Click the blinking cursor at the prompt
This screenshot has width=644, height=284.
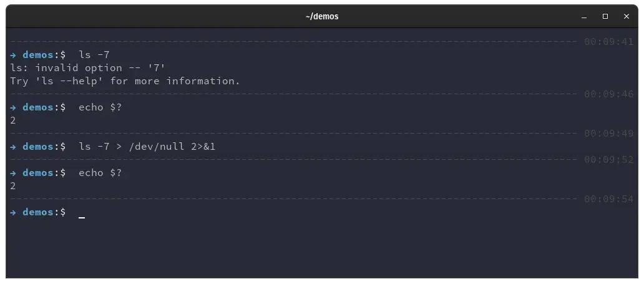click(82, 217)
